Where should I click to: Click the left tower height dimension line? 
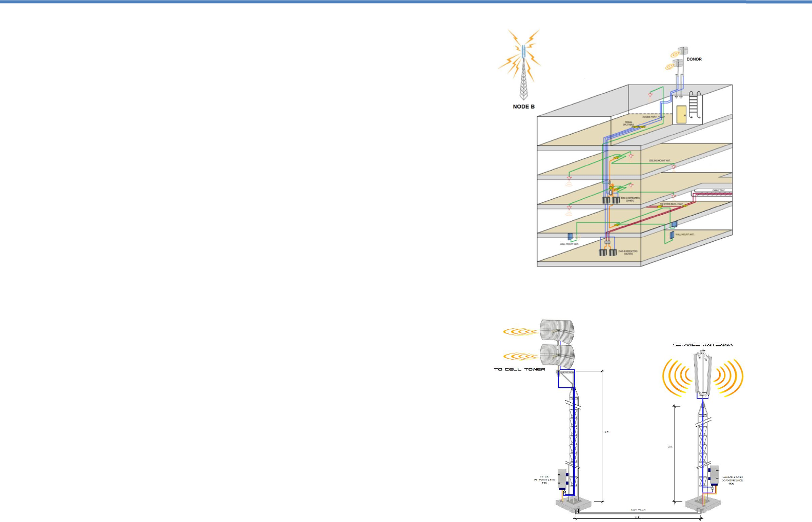(602, 435)
